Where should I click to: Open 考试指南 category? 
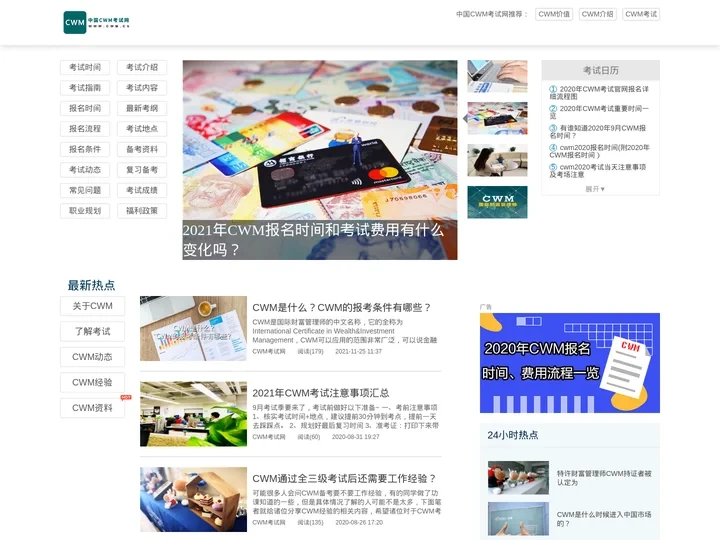coord(85,88)
